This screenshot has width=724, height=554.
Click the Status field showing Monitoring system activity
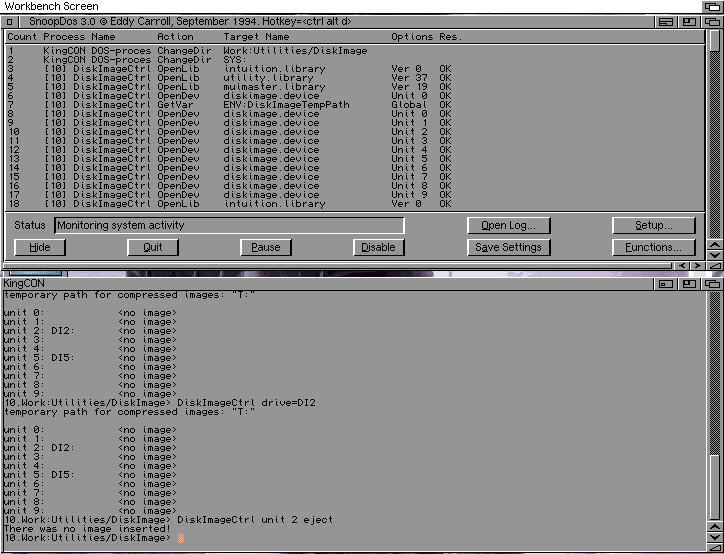(229, 225)
